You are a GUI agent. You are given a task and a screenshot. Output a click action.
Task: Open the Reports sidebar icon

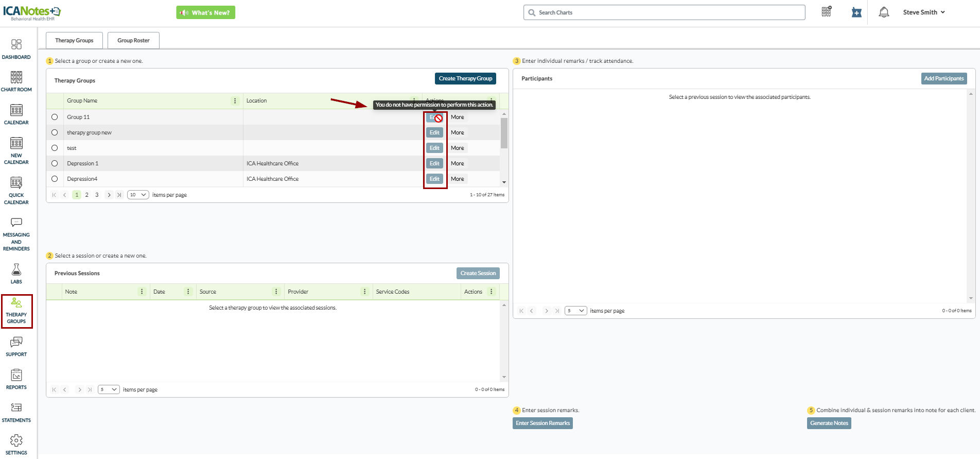click(x=16, y=379)
